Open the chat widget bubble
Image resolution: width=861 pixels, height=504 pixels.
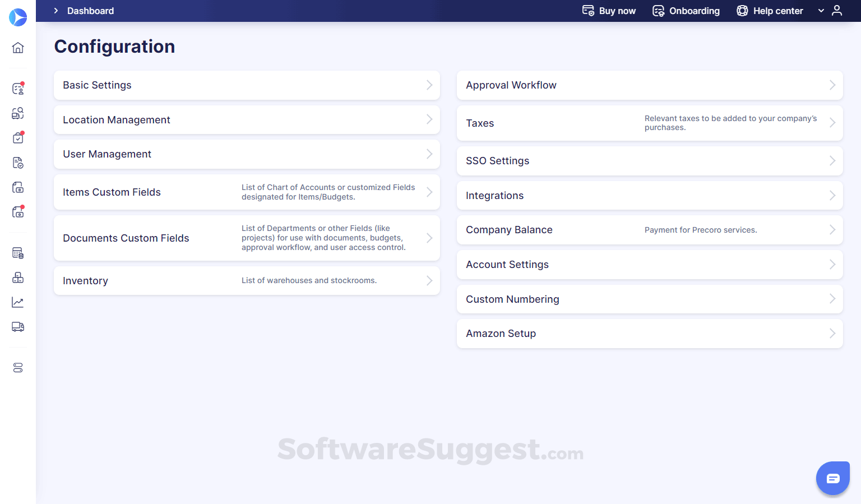pos(833,478)
